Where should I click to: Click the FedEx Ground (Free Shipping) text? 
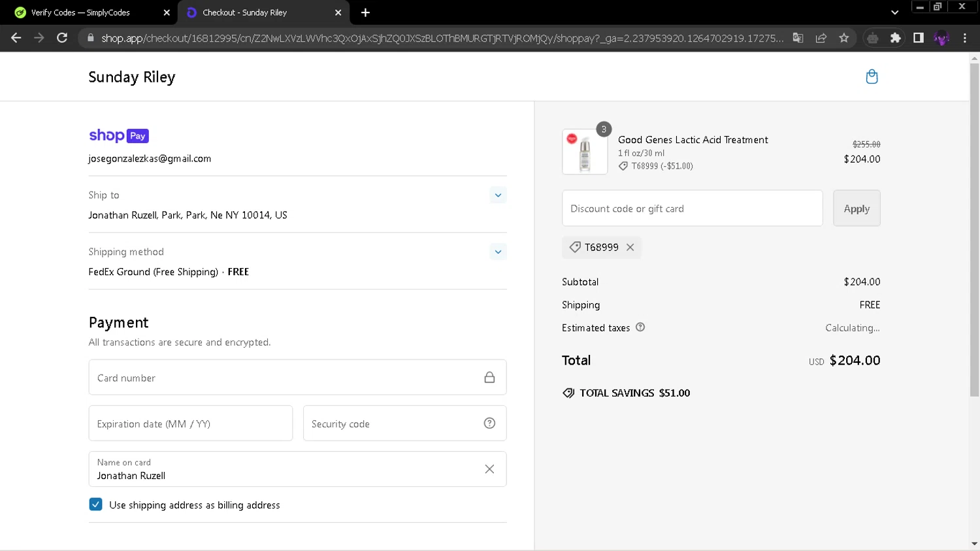point(154,272)
